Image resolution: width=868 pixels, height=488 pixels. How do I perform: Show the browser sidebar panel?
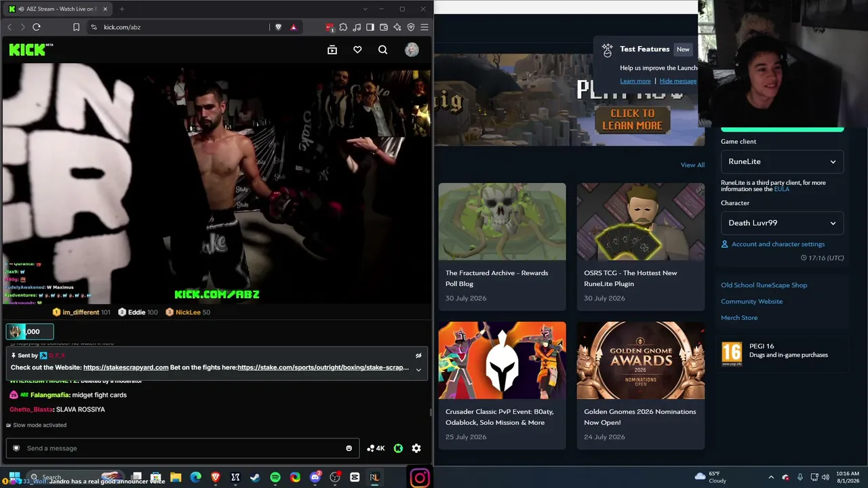pos(370,27)
